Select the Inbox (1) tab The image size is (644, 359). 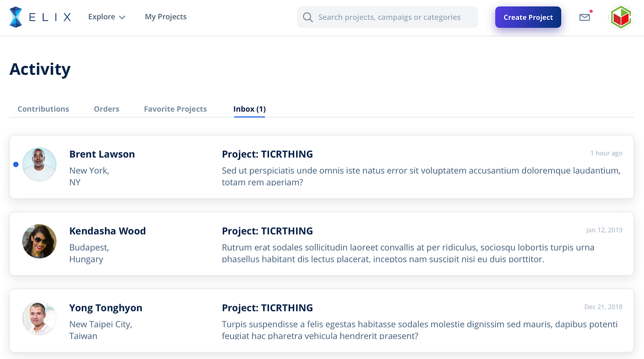tap(250, 109)
